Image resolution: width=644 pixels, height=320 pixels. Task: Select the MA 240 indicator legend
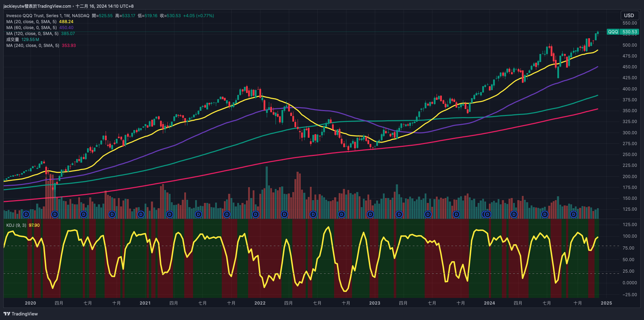tap(33, 46)
